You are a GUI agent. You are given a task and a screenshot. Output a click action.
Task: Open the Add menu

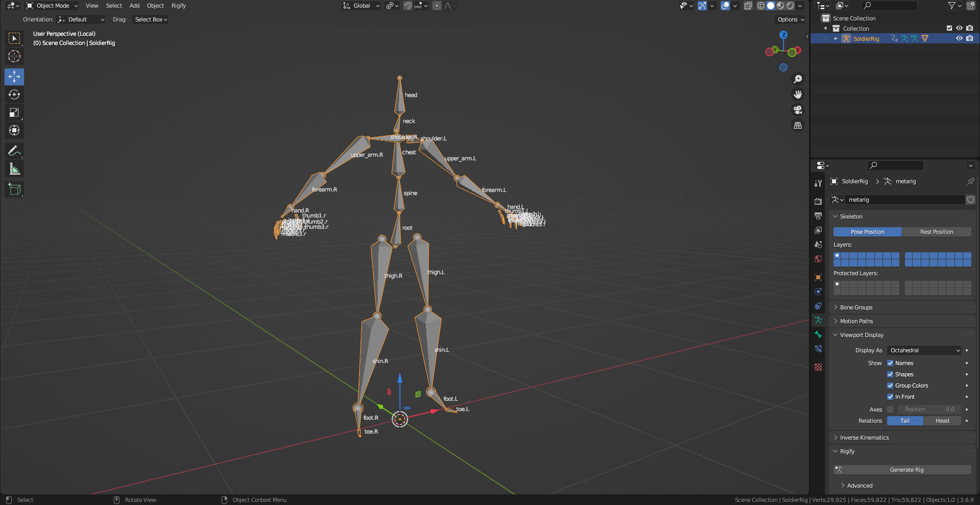[134, 6]
